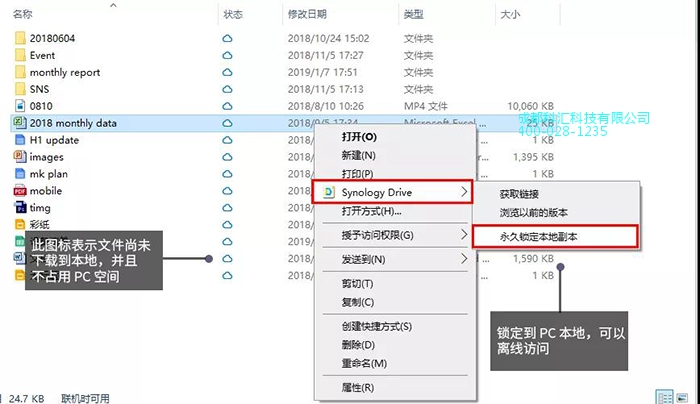This screenshot has width=700, height=404.
Task: Click the 0810 MP4 file icon
Action: point(20,106)
